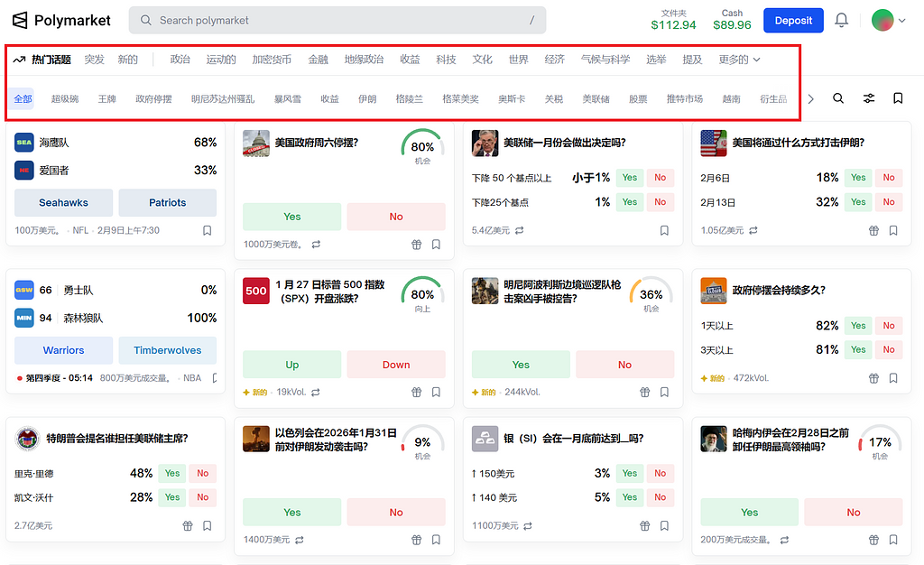
Task: Switch to the 加密货币 category tab
Action: click(x=272, y=60)
